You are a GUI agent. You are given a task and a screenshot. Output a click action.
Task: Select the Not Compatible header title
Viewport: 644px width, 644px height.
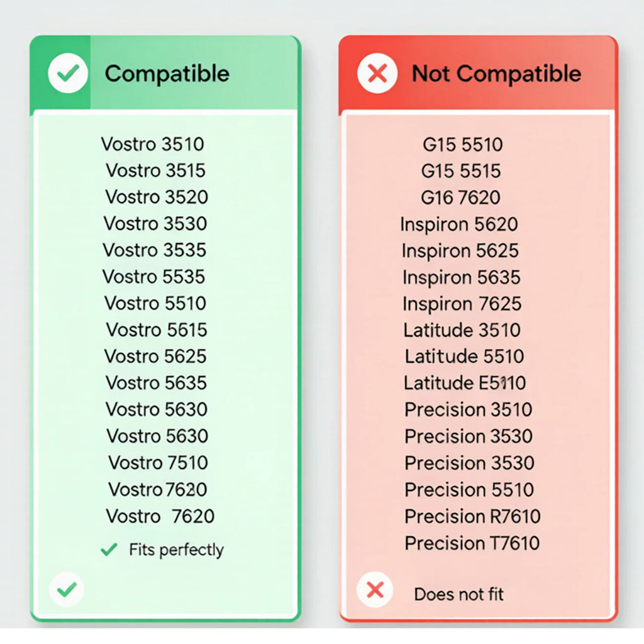(496, 74)
